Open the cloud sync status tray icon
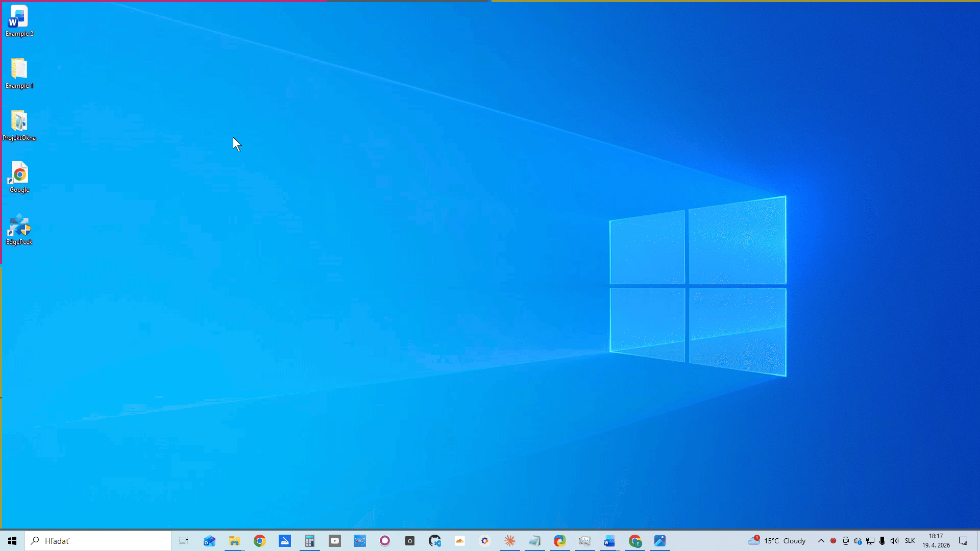980x551 pixels. tap(857, 541)
